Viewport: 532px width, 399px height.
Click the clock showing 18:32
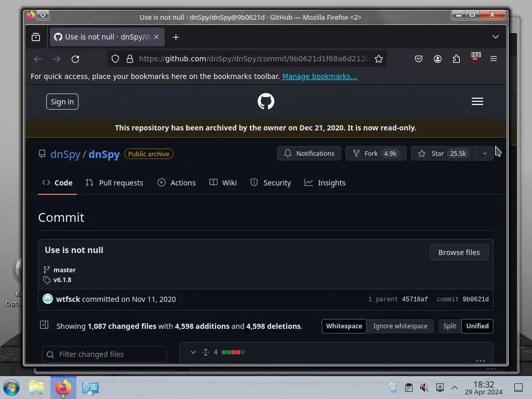(484, 388)
